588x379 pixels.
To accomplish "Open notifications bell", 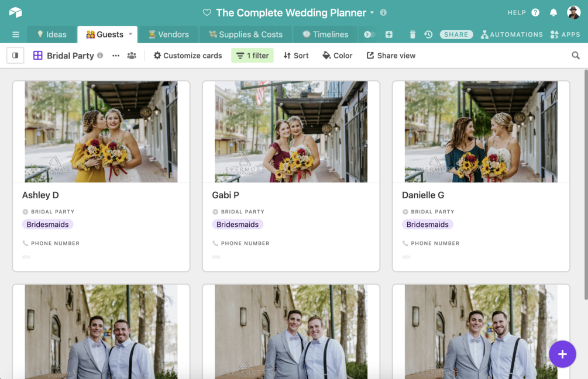I will 553,12.
